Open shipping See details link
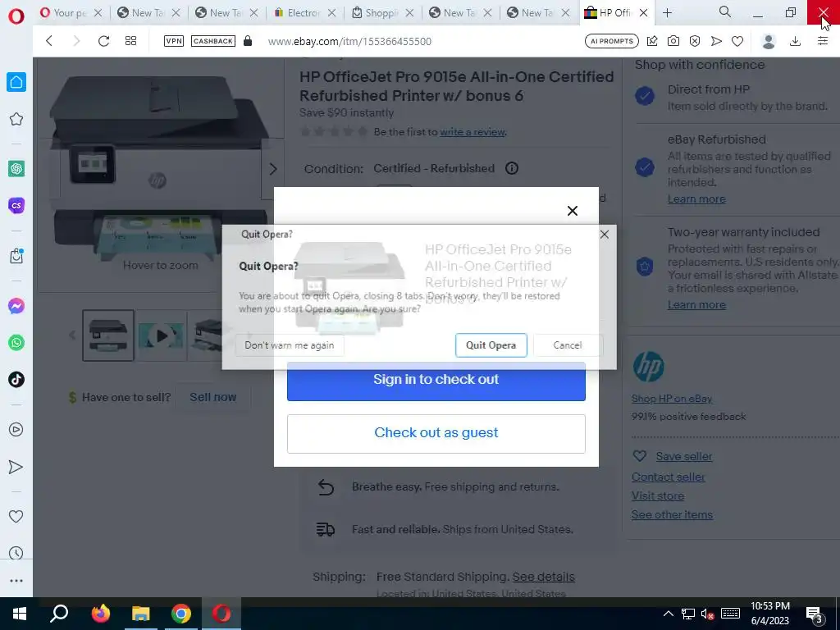Screen dimensions: 840x630 [x=543, y=577]
